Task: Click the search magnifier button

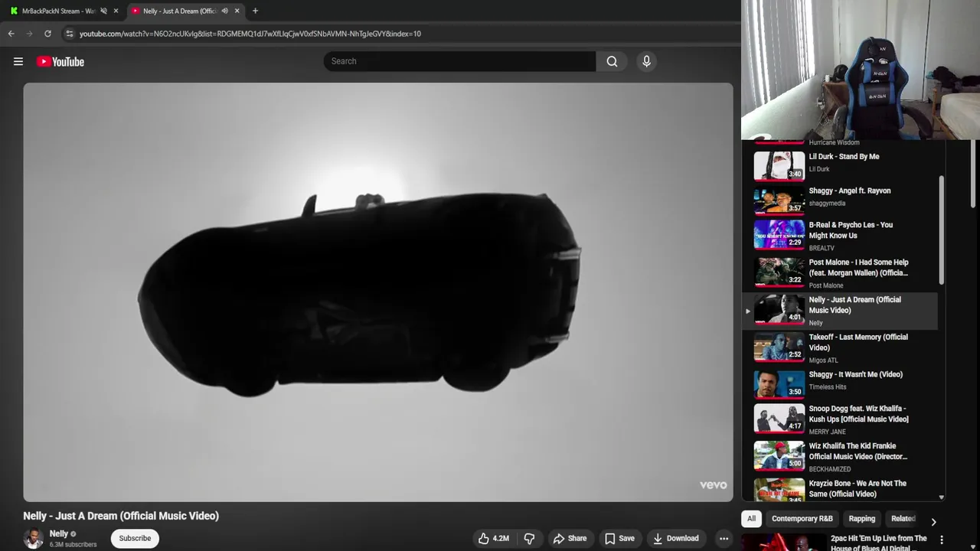Action: [x=612, y=61]
